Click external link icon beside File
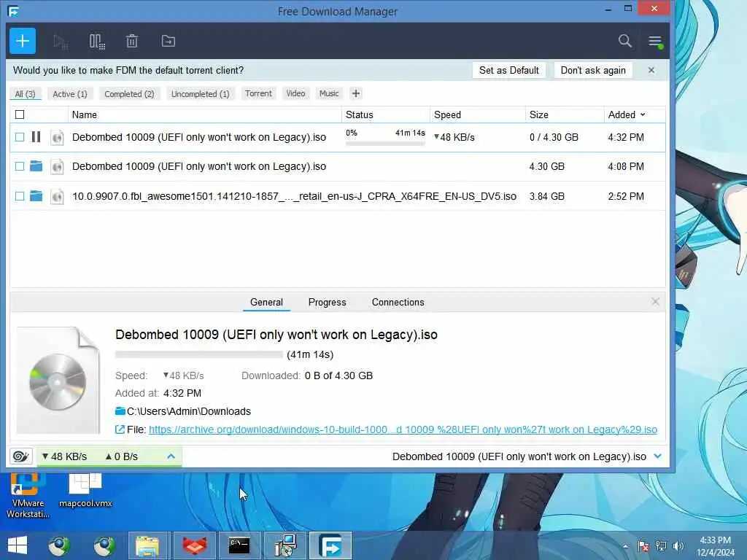 point(120,429)
